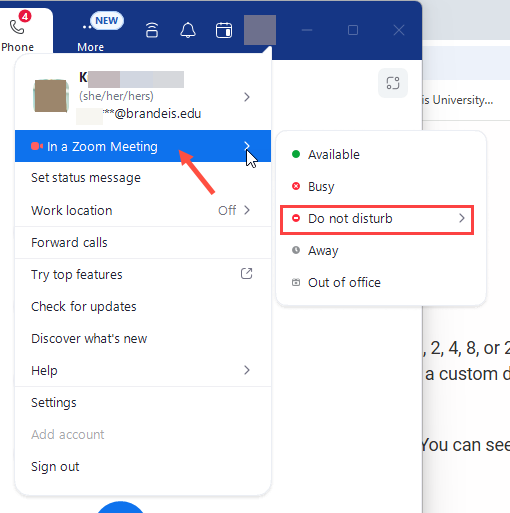The width and height of the screenshot is (510, 513).
Task: Choose Check for updates
Action: pos(143,306)
